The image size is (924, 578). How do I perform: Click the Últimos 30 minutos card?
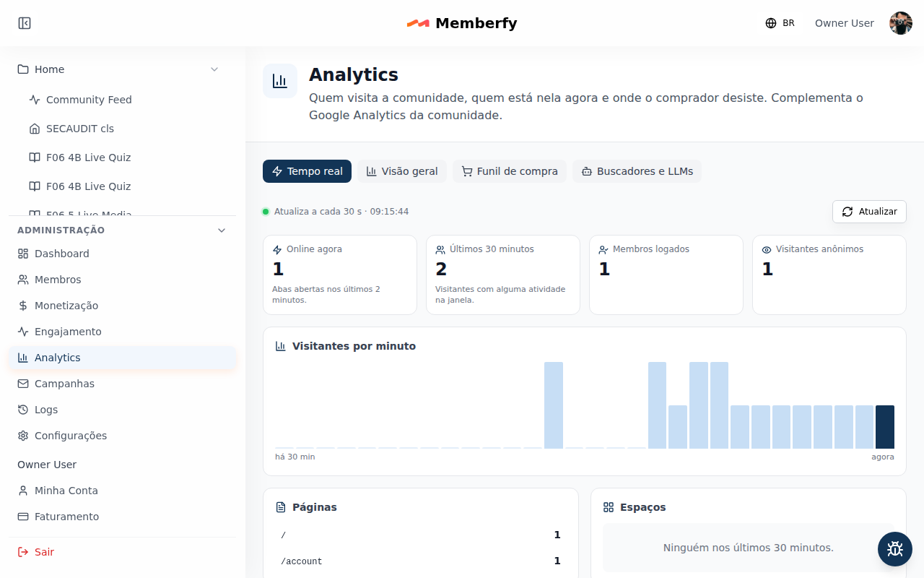503,275
